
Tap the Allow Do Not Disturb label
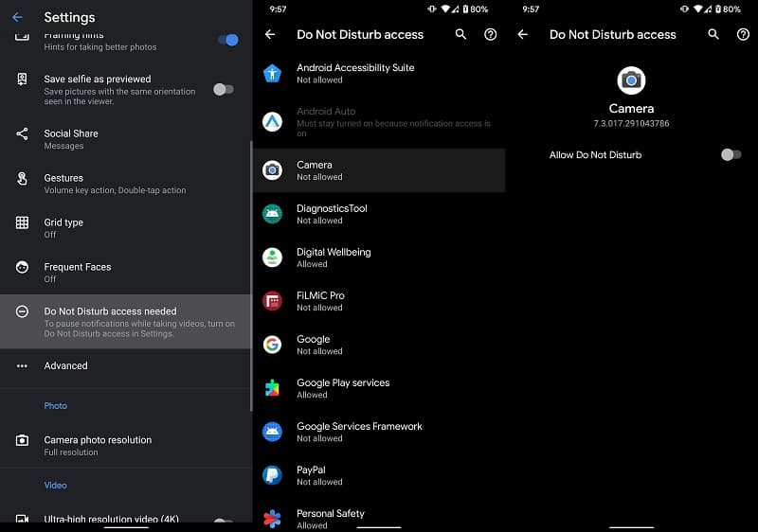coord(595,155)
